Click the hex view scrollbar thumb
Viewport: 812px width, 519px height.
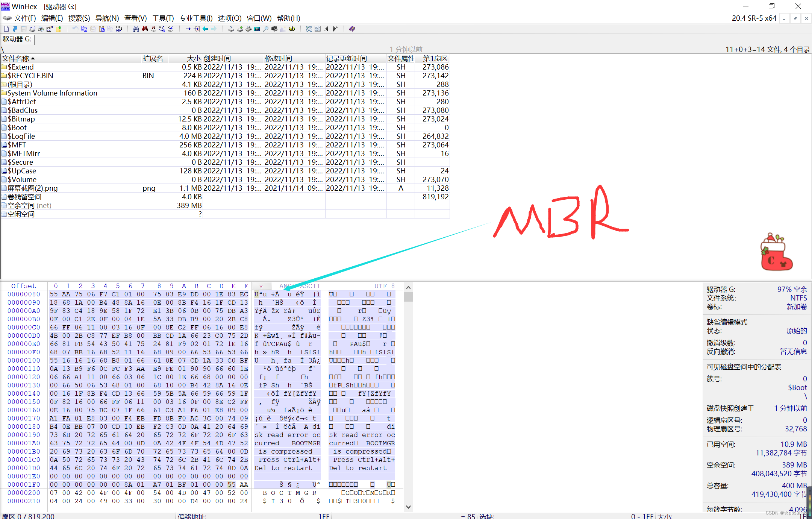pos(408,297)
